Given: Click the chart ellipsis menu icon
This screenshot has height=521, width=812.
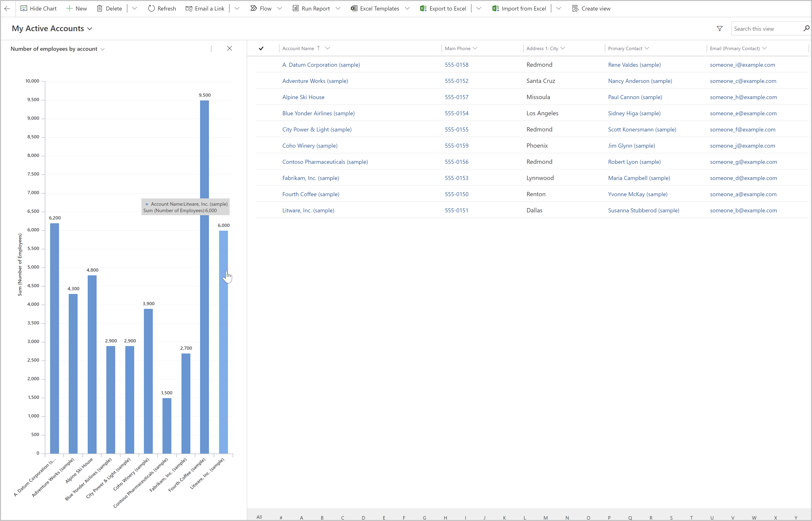Looking at the screenshot, I should tap(211, 49).
